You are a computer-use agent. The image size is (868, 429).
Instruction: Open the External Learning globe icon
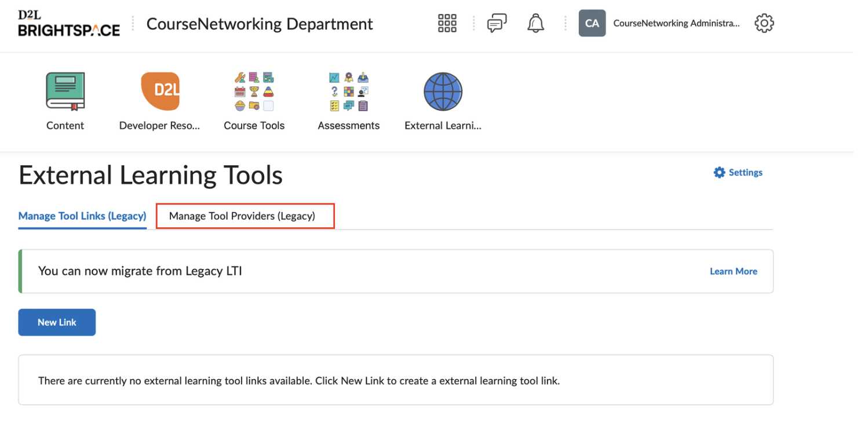[x=443, y=92]
